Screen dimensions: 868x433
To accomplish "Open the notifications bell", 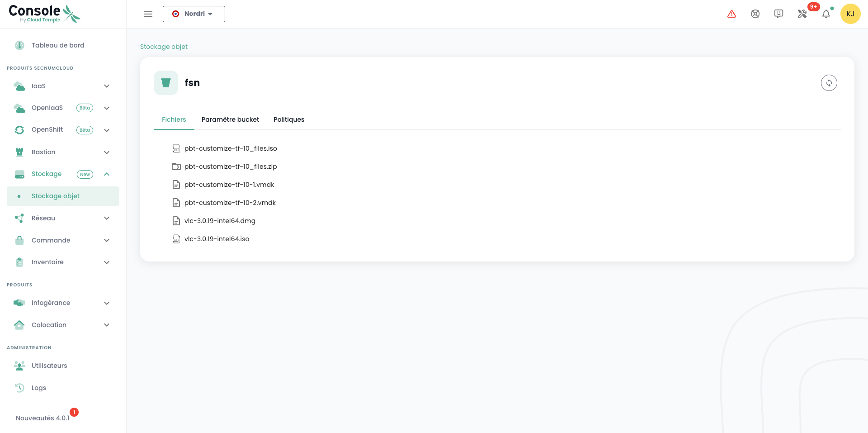I will pos(826,14).
